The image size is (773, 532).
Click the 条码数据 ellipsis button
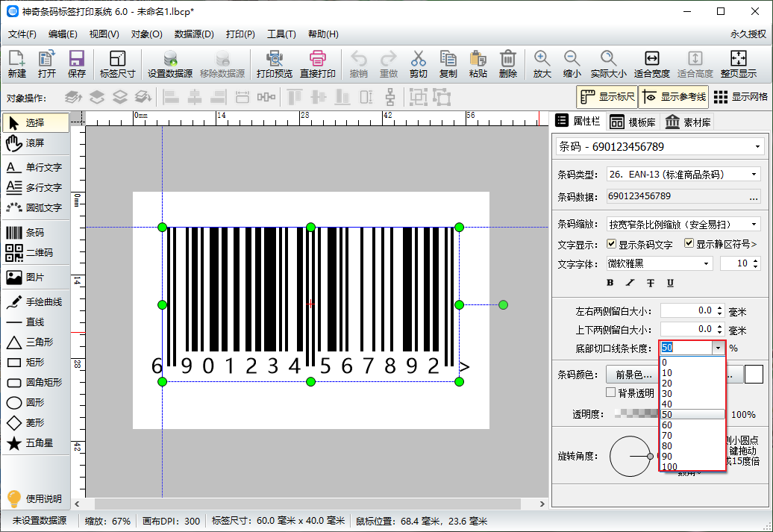754,198
